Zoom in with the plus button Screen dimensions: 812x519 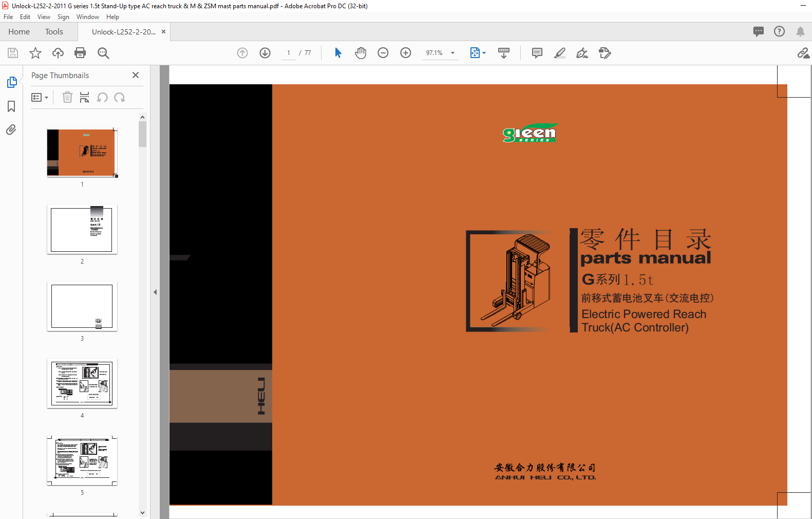coord(406,53)
